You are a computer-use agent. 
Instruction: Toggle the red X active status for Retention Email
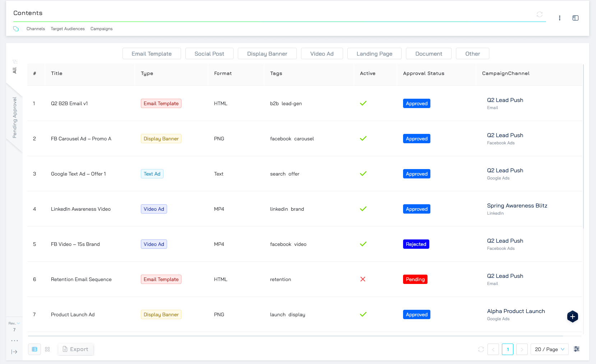point(363,279)
